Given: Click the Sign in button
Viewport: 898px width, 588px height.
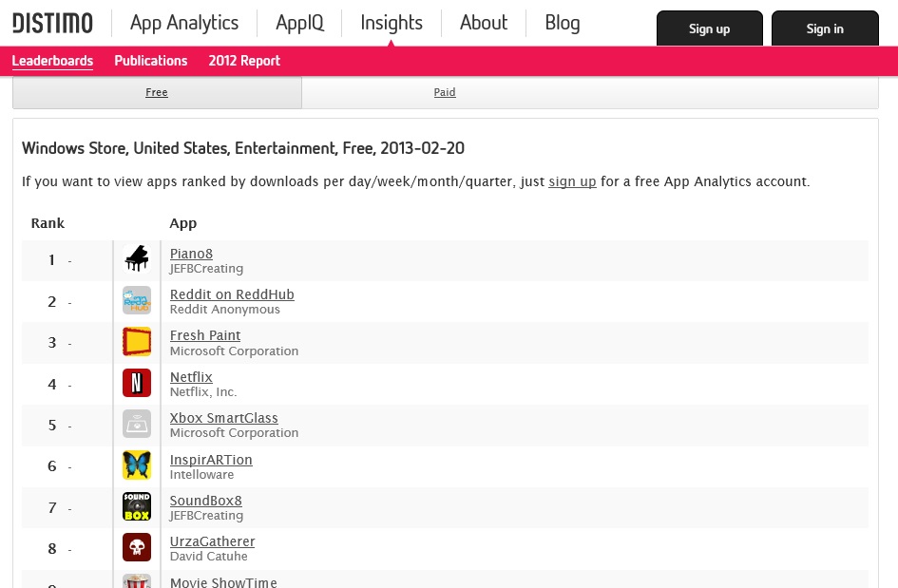Looking at the screenshot, I should 825,28.
